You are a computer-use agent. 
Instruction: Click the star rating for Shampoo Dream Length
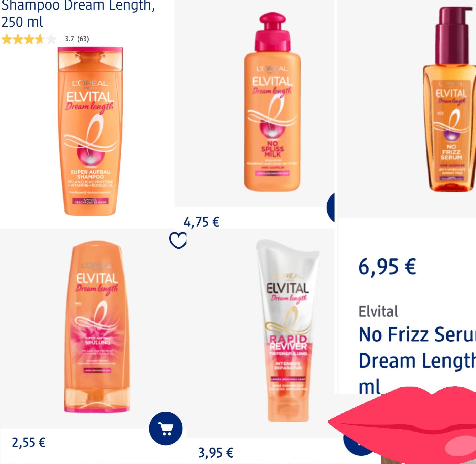29,40
